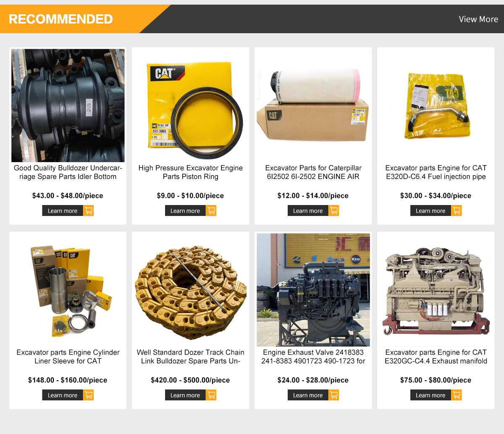Learn more about the Piston Ring

(185, 210)
